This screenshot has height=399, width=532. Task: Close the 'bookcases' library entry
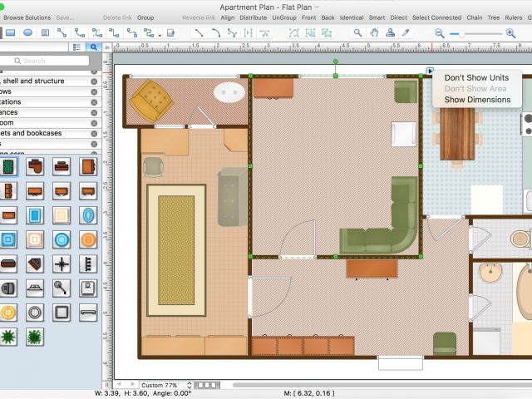tap(94, 133)
